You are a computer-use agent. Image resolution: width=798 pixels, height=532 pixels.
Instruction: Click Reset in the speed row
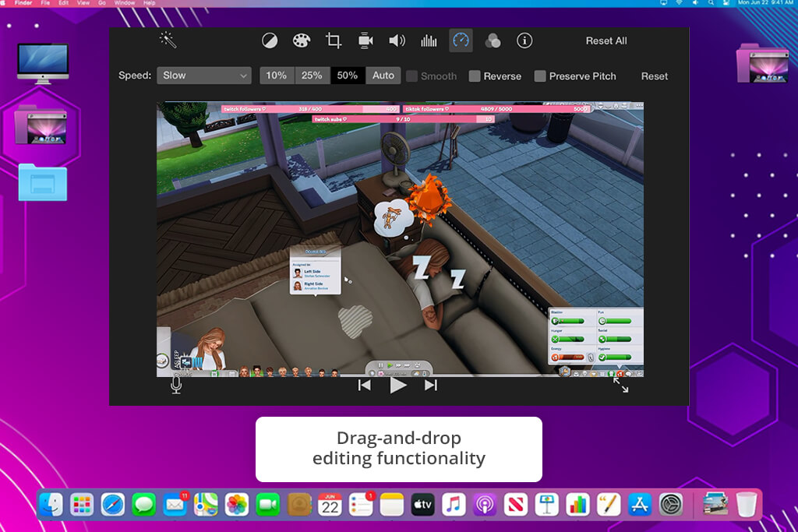coord(654,76)
